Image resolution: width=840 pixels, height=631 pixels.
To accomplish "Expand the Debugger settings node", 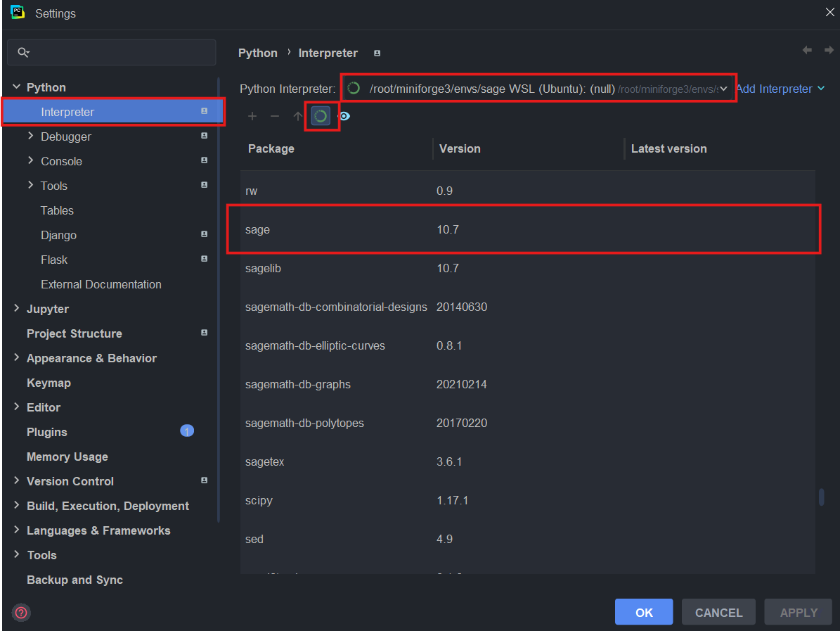I will tap(30, 136).
